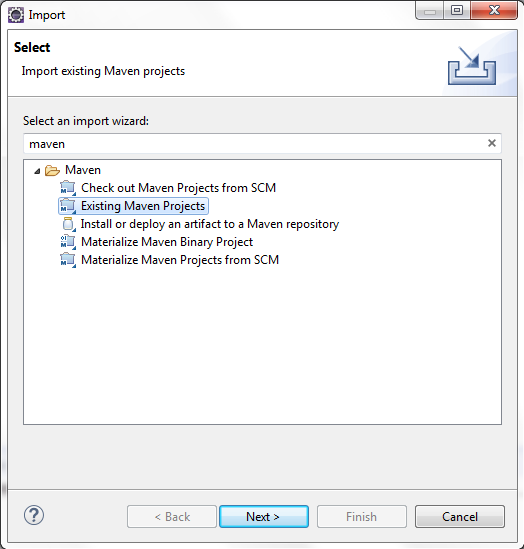The image size is (524, 549).
Task: Cancel the Import dialog
Action: (460, 516)
